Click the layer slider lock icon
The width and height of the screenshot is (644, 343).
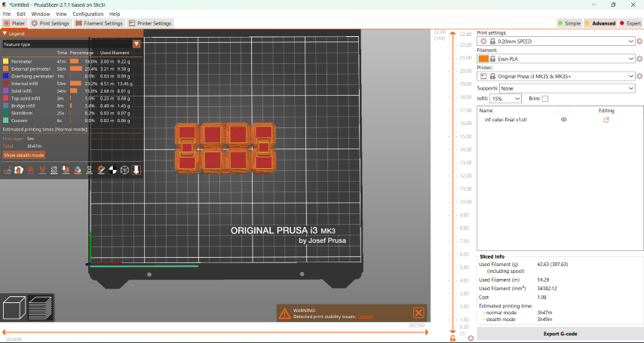point(452,338)
